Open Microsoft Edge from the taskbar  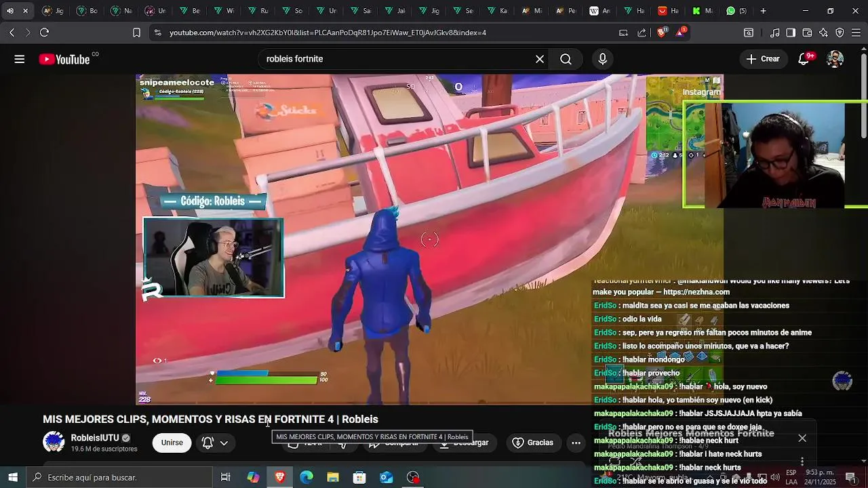[307, 477]
